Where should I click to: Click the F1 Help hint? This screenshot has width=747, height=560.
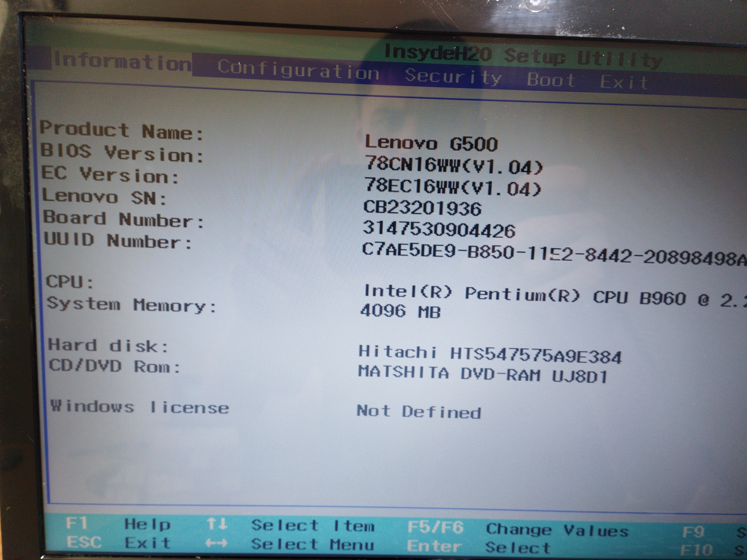[118, 524]
